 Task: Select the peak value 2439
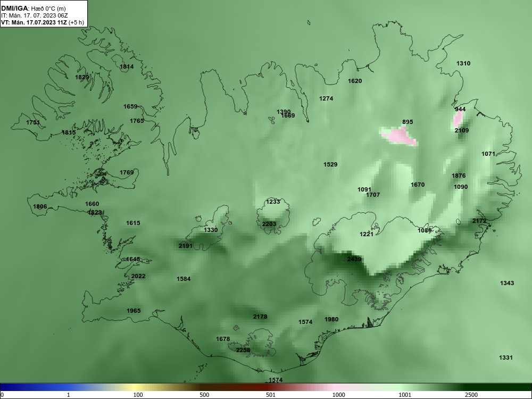point(354,259)
